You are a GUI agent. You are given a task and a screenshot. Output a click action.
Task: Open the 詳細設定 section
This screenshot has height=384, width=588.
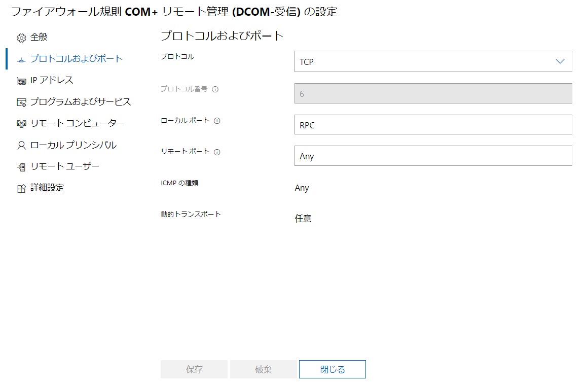pos(47,188)
